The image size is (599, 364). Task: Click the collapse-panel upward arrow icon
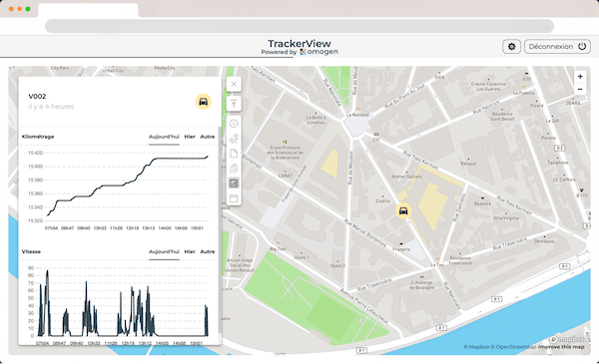(234, 104)
